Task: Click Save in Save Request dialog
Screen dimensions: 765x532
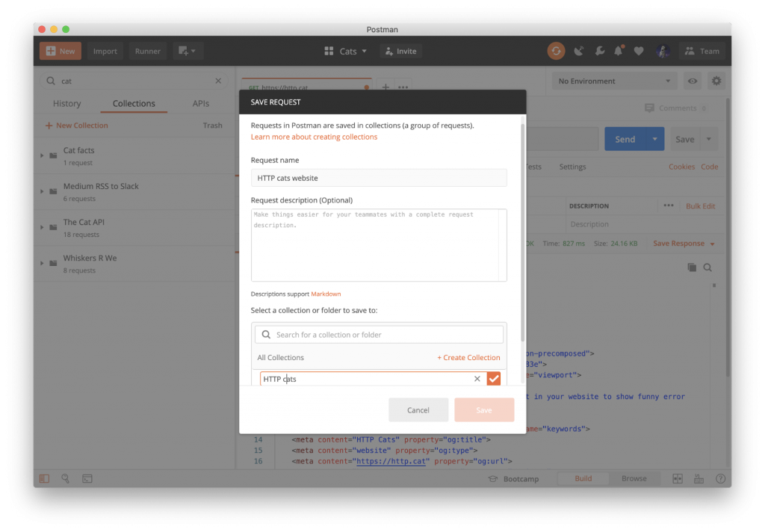Action: [484, 410]
